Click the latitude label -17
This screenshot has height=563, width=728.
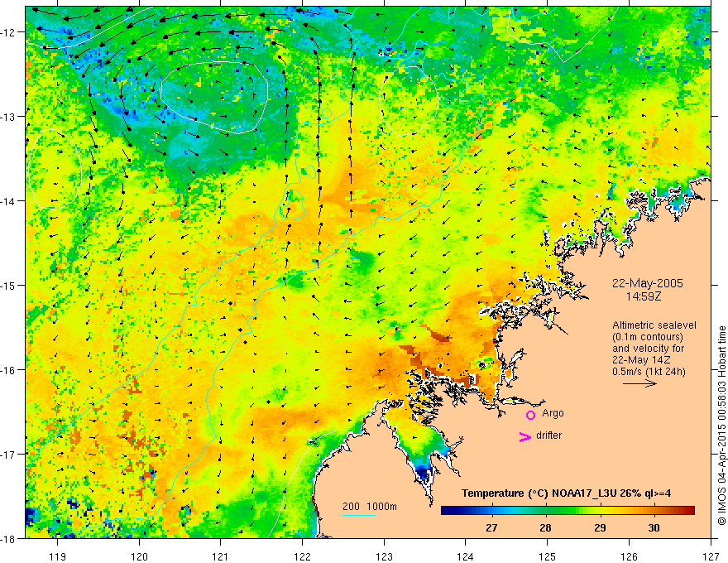point(9,454)
